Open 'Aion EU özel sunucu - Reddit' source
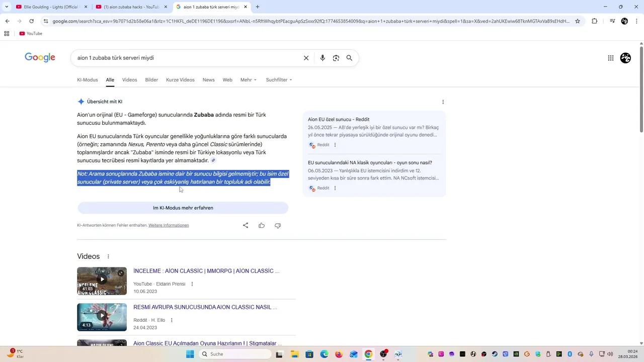The image size is (644, 362). click(x=339, y=119)
